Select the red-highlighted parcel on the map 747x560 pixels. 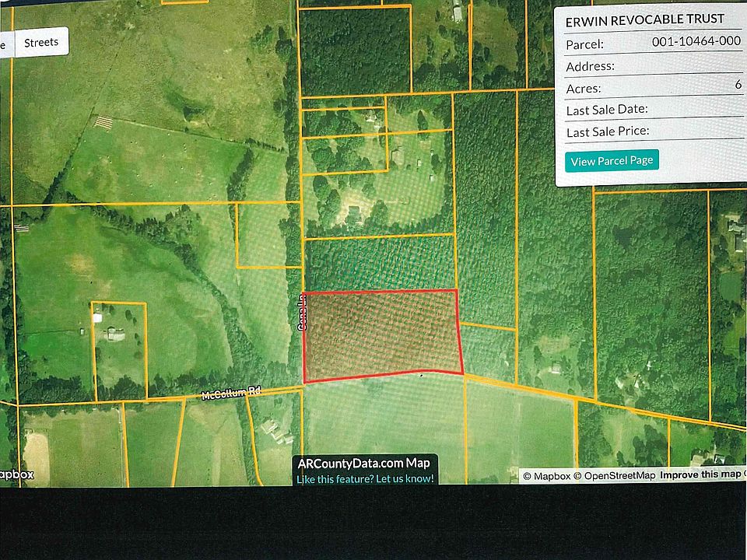[380, 334]
